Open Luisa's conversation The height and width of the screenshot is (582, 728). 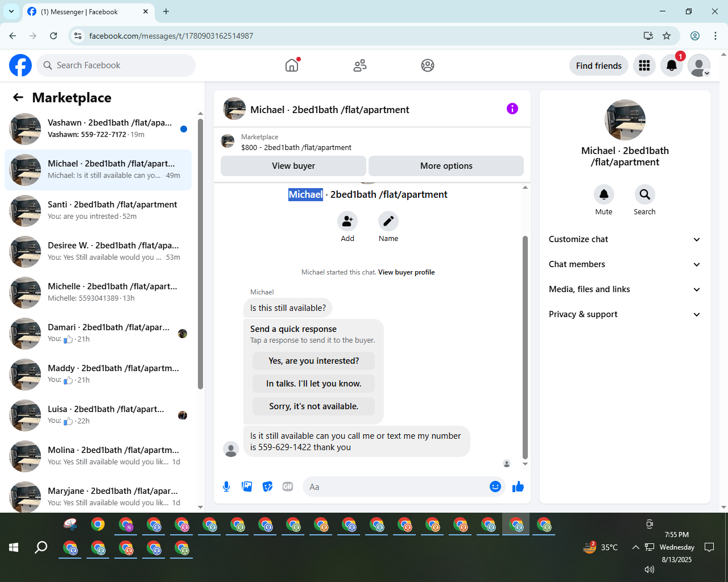tap(98, 415)
